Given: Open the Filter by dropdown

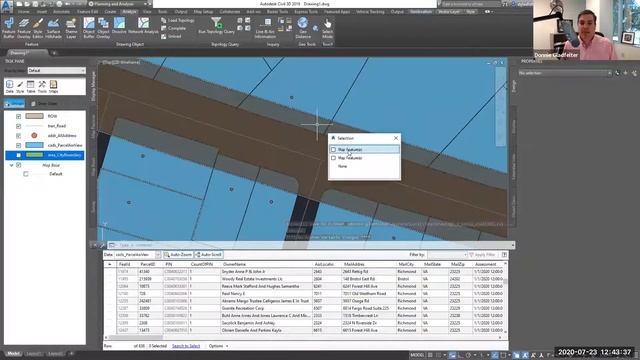Looking at the screenshot, I should pos(447,255).
